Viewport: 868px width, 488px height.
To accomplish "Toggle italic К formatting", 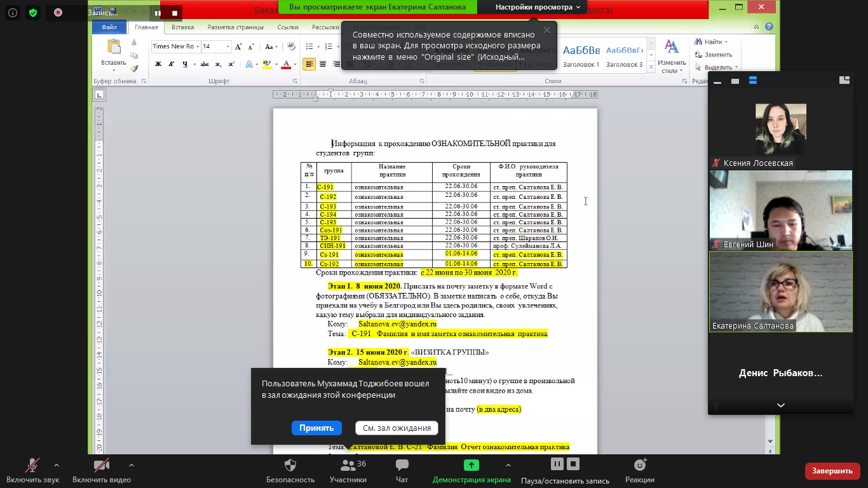I will click(x=171, y=64).
